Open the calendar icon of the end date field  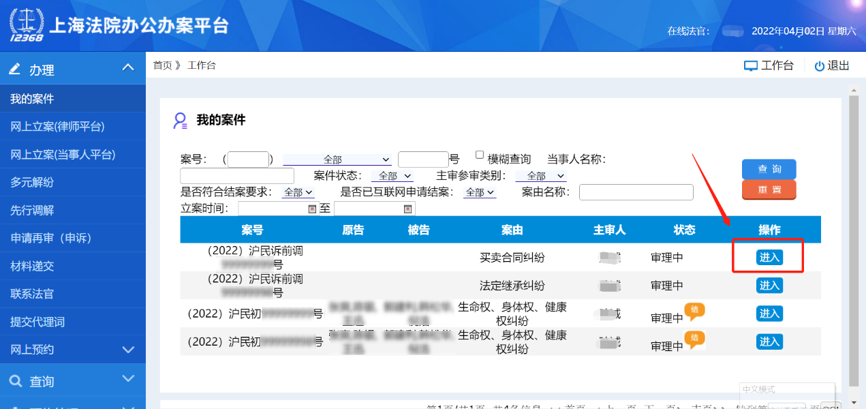point(408,209)
